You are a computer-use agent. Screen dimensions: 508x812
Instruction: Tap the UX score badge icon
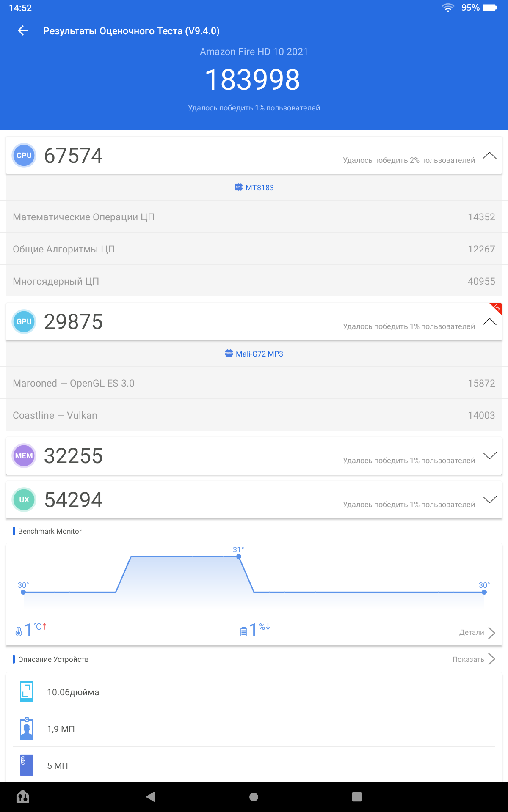(24, 500)
